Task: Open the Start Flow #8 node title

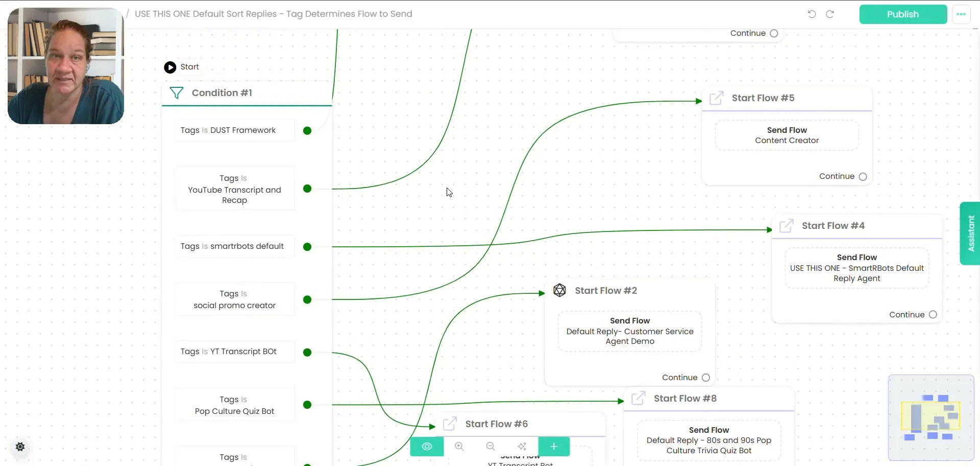Action: 685,399
